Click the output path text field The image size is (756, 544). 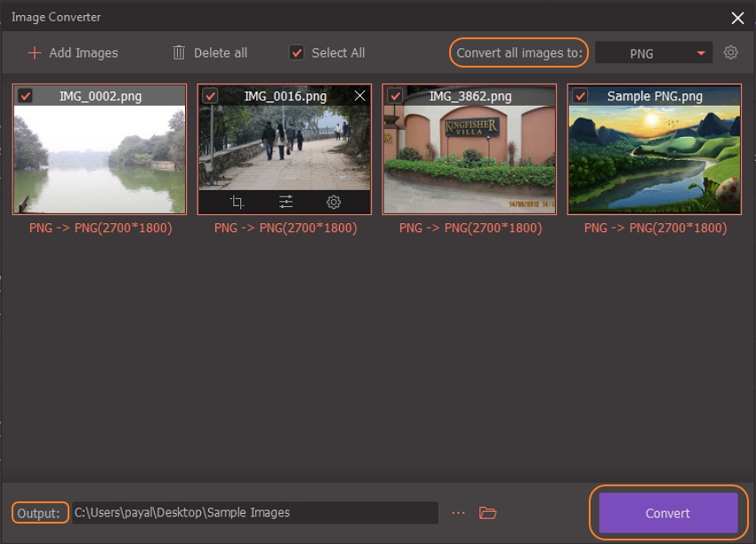click(254, 513)
